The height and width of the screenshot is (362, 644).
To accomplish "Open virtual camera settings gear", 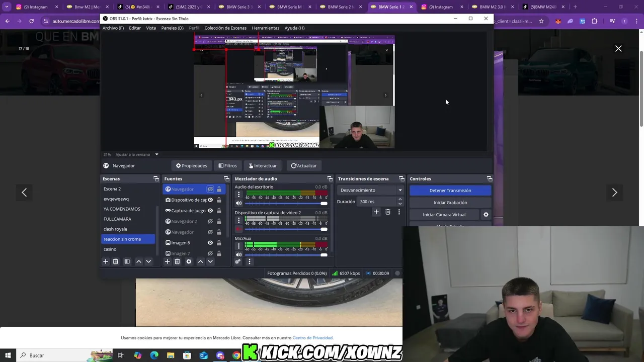I will pyautogui.click(x=486, y=215).
